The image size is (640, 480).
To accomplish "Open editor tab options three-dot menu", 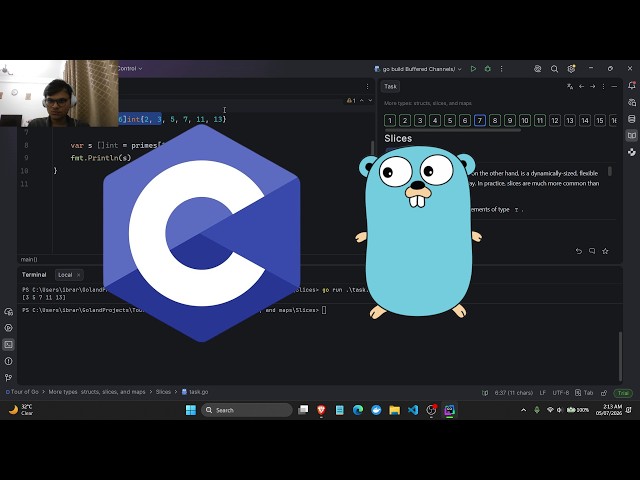I will pyautogui.click(x=367, y=86).
